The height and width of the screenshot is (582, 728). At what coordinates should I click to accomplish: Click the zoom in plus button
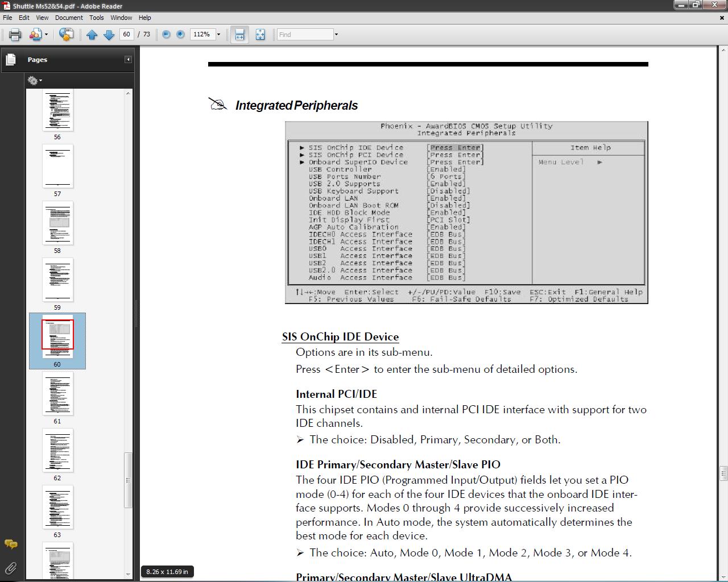tap(180, 35)
